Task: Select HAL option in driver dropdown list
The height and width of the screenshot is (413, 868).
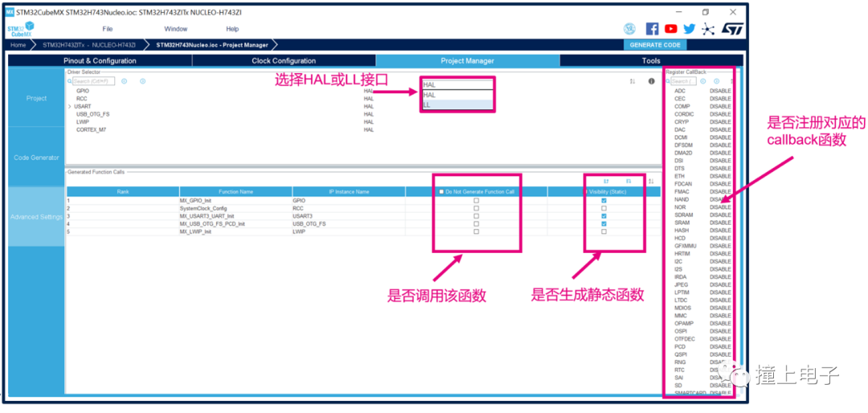Action: point(457,96)
